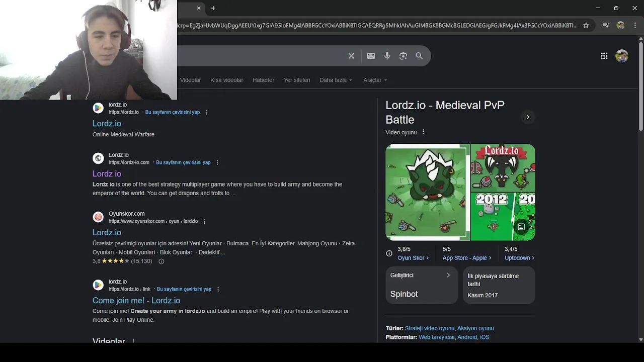Image resolution: width=644 pixels, height=362 pixels.
Task: Click the Google Play favicon of first lordz.io result
Action: click(x=98, y=108)
